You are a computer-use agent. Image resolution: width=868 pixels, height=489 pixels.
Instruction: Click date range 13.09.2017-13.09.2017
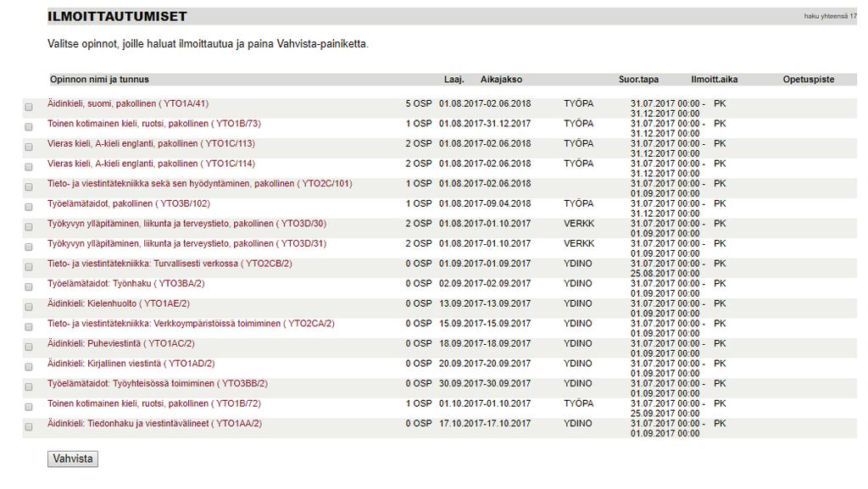tap(485, 303)
